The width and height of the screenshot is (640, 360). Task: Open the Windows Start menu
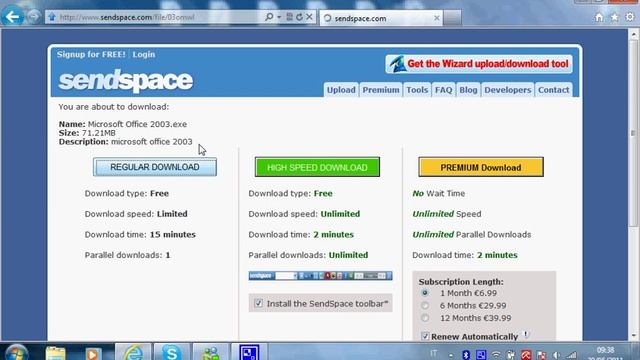(x=17, y=353)
